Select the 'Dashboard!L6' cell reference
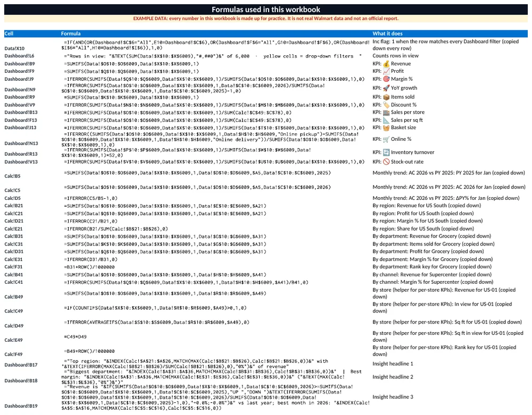Screen dimensions: 532x415 (x=19, y=56)
